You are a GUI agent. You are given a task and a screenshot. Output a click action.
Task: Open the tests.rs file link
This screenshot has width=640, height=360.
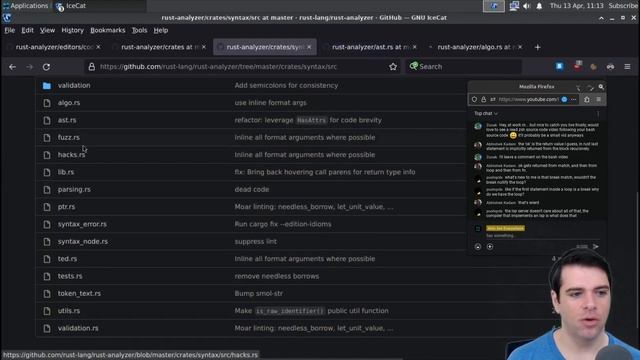tap(70, 276)
